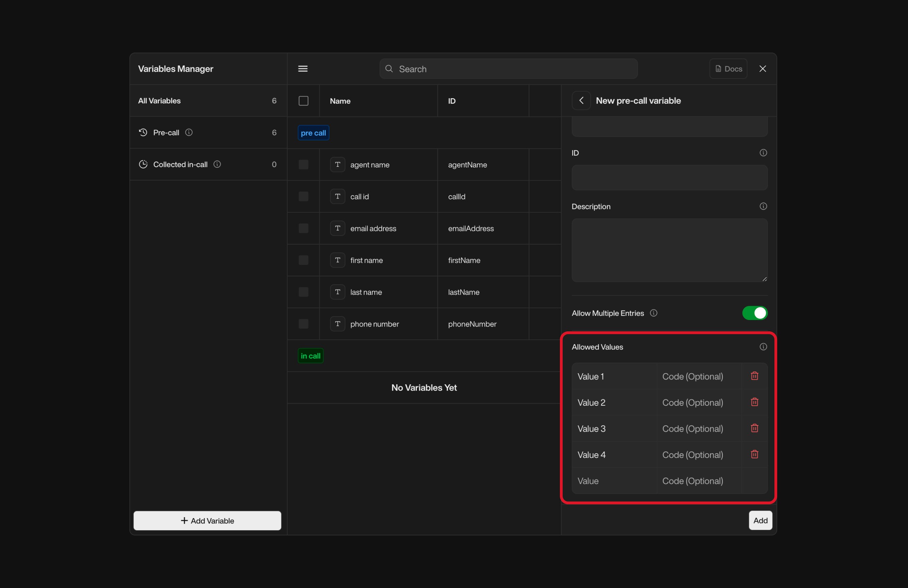908x588 pixels.
Task: Delete the Value 4 allowed value
Action: coord(754,454)
